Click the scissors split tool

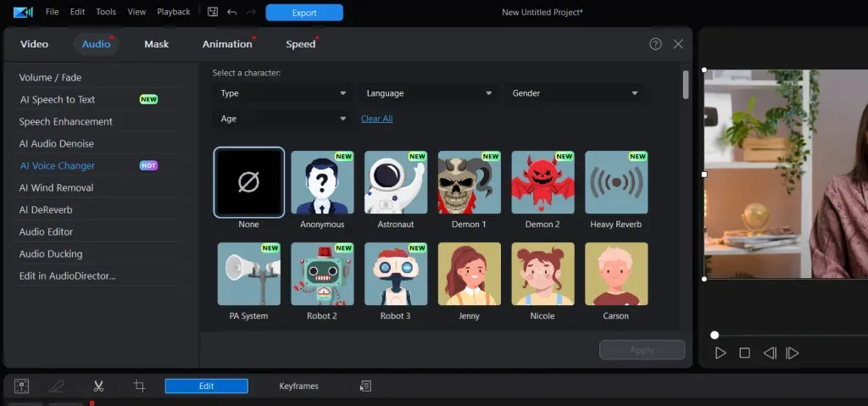(98, 386)
